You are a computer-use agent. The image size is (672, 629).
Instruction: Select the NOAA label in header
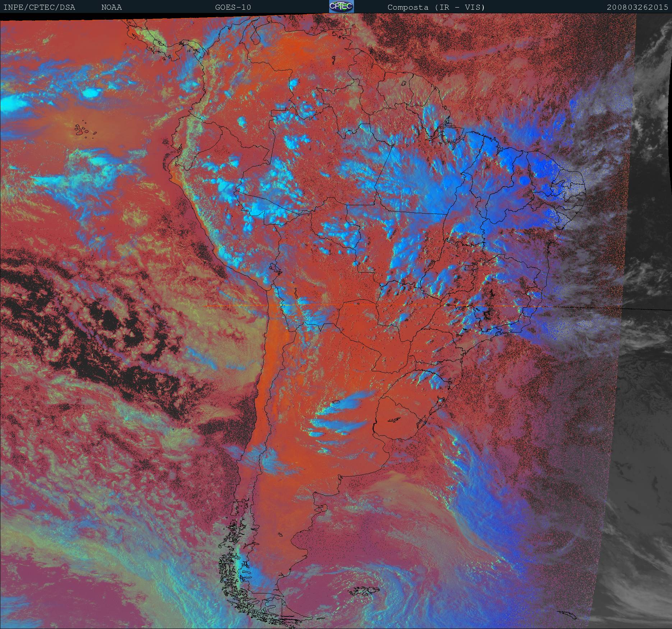click(x=111, y=7)
